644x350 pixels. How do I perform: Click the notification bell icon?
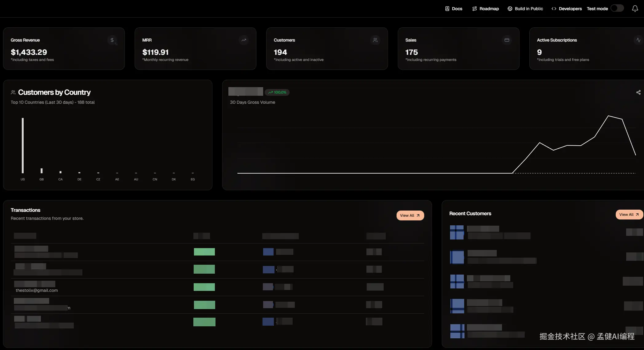635,9
